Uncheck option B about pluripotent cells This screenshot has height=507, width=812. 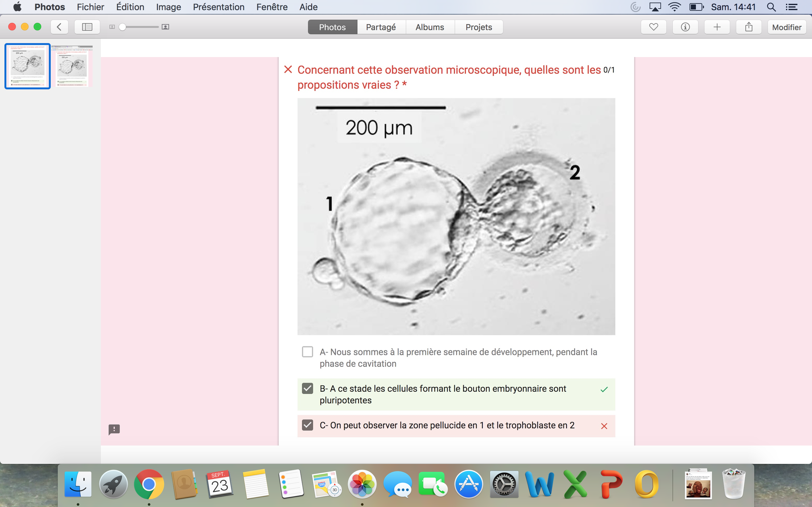(307, 388)
